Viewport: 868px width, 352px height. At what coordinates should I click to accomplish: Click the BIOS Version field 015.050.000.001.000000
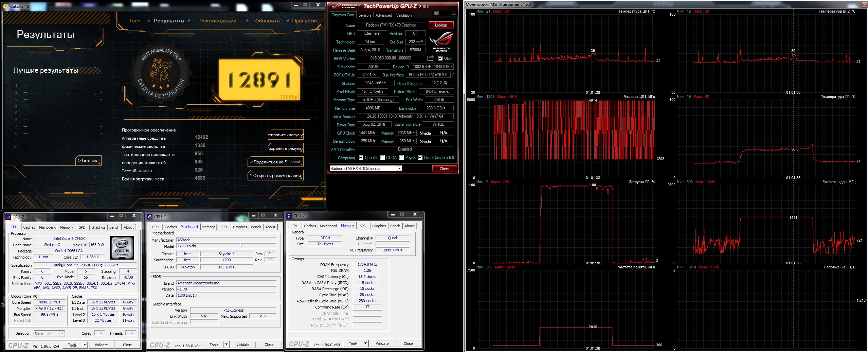(x=391, y=58)
